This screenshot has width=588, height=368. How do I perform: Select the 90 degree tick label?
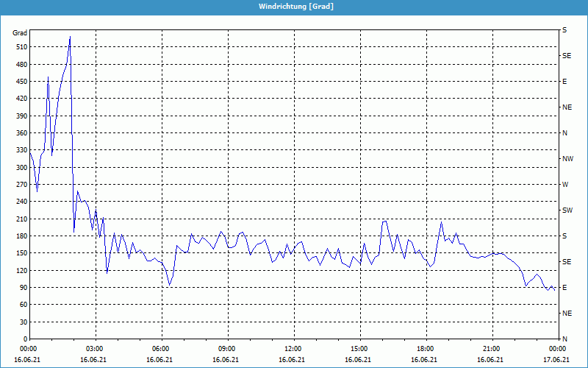[x=22, y=288]
